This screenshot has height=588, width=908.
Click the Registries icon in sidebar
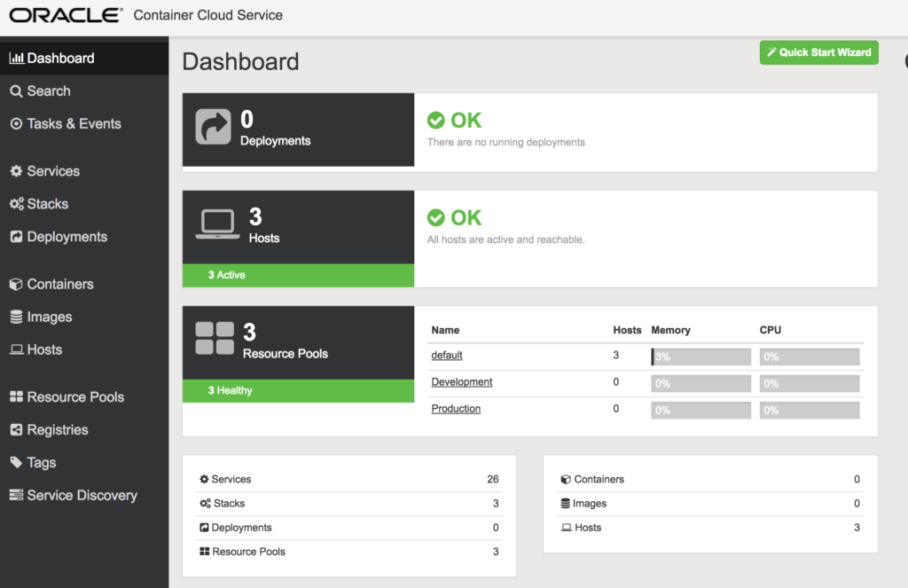pos(16,430)
